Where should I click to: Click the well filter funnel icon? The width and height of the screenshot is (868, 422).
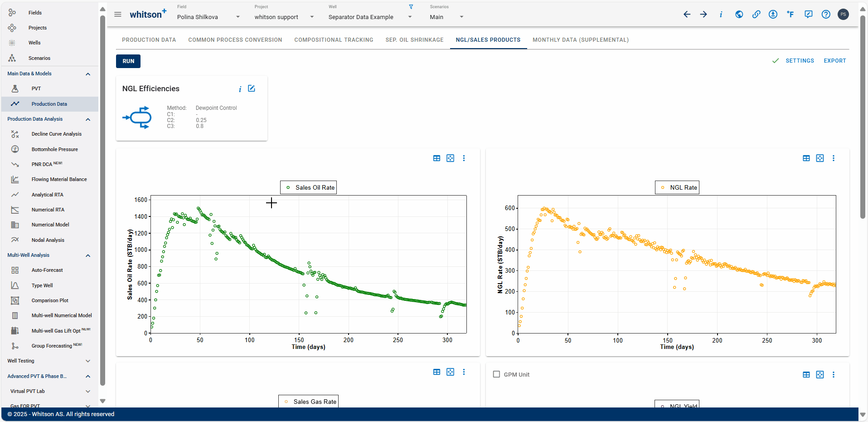[411, 7]
